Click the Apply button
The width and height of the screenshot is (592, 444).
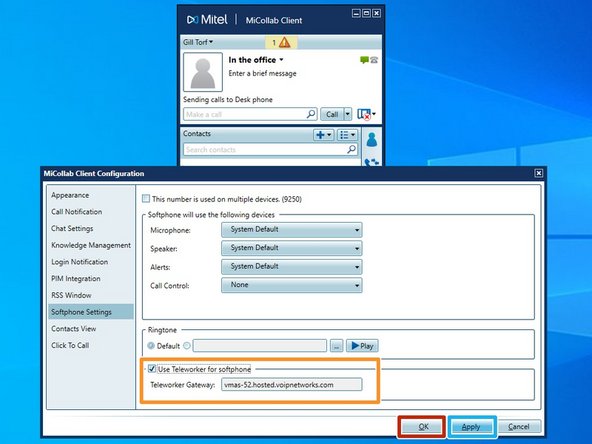click(x=471, y=427)
